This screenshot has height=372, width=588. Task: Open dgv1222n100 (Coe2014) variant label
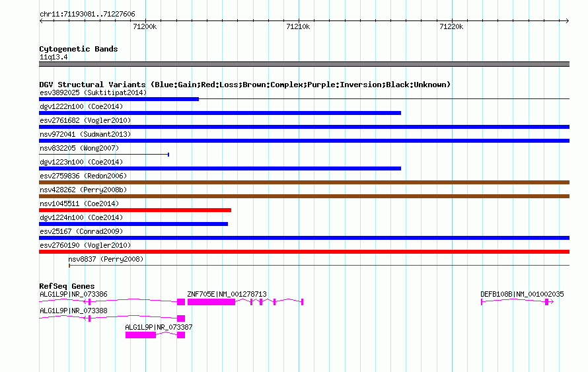point(81,106)
